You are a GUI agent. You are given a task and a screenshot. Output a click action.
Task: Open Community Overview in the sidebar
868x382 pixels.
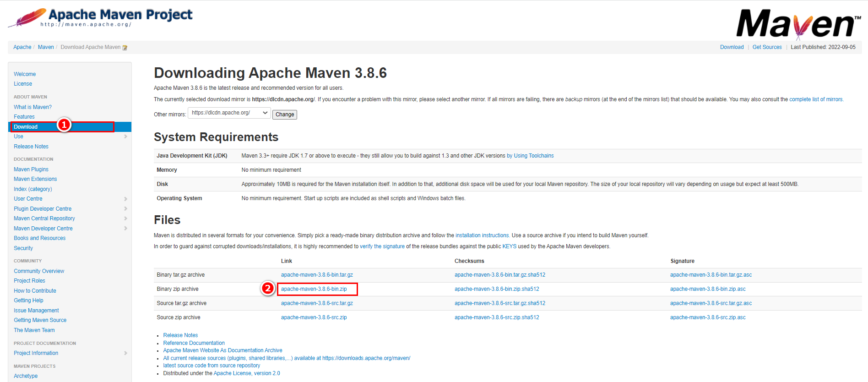click(x=39, y=271)
